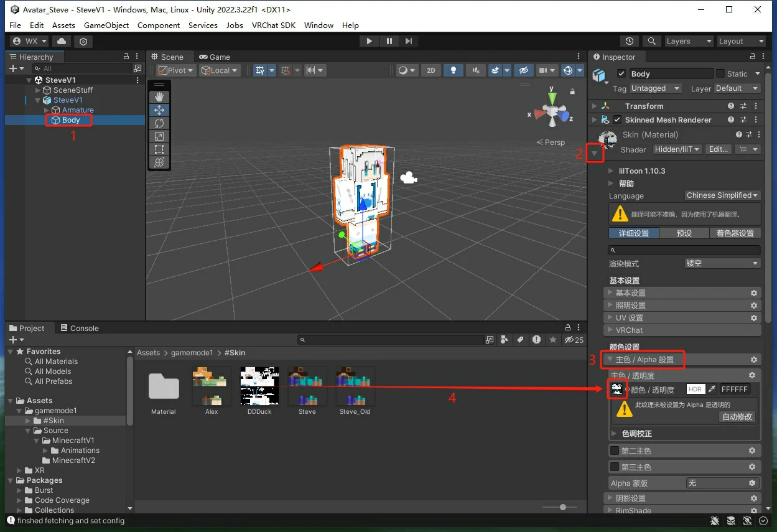
Task: Toggle scene effects layers icon
Action: pos(495,70)
